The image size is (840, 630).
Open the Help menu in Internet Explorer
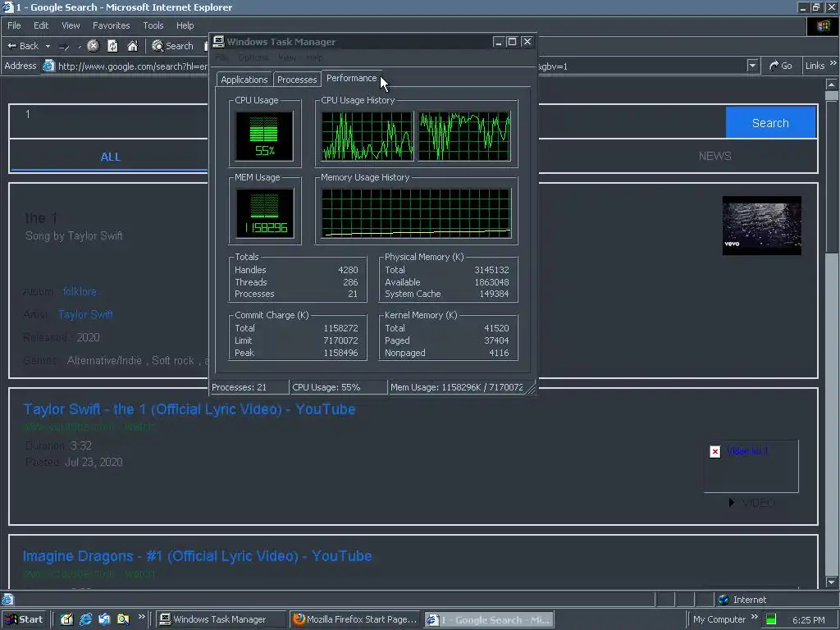click(x=185, y=25)
